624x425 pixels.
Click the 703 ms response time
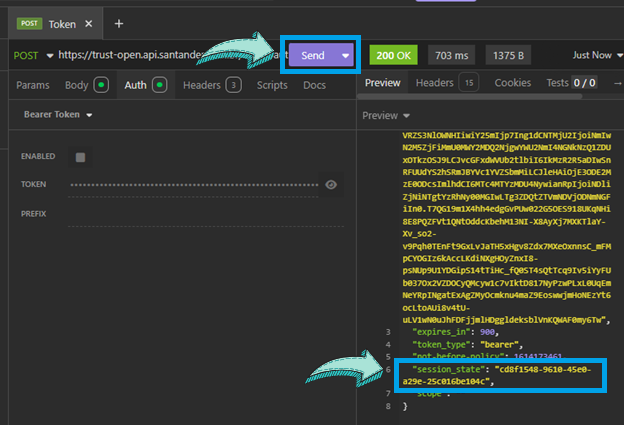451,55
